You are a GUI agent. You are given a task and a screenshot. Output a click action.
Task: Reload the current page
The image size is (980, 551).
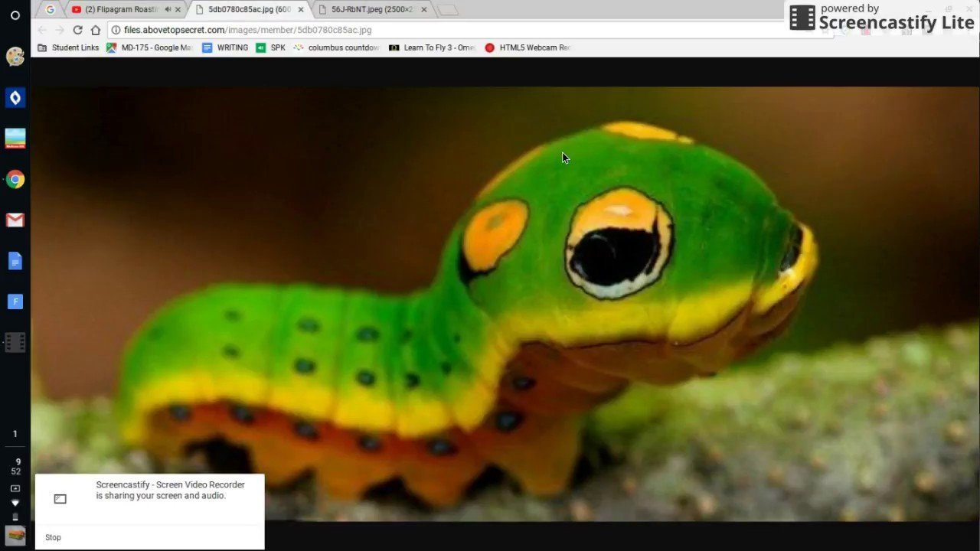[77, 30]
